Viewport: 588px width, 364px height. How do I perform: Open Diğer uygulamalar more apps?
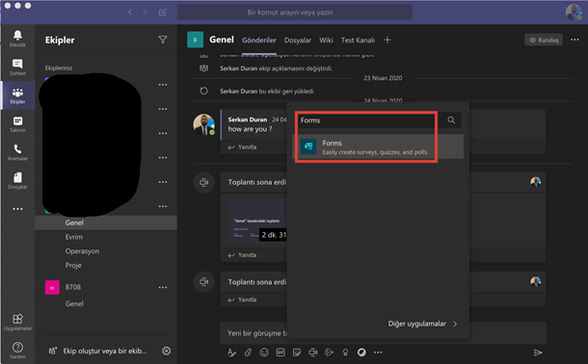(422, 324)
